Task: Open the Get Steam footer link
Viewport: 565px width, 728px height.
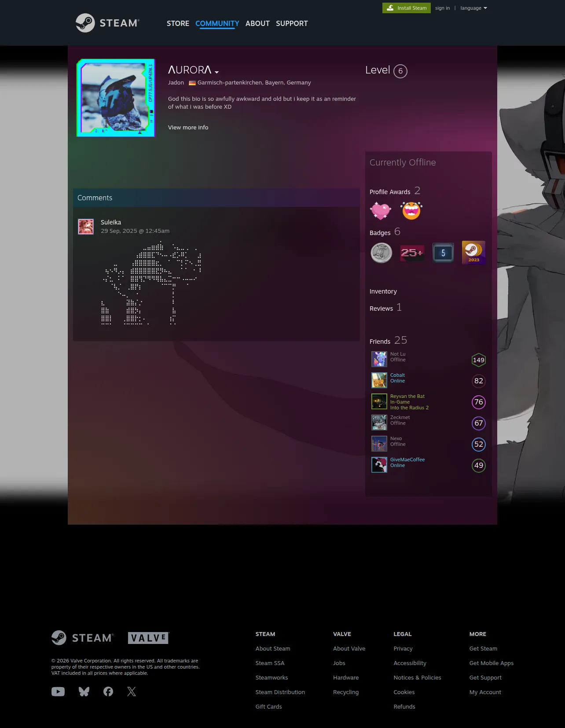Action: click(x=483, y=648)
